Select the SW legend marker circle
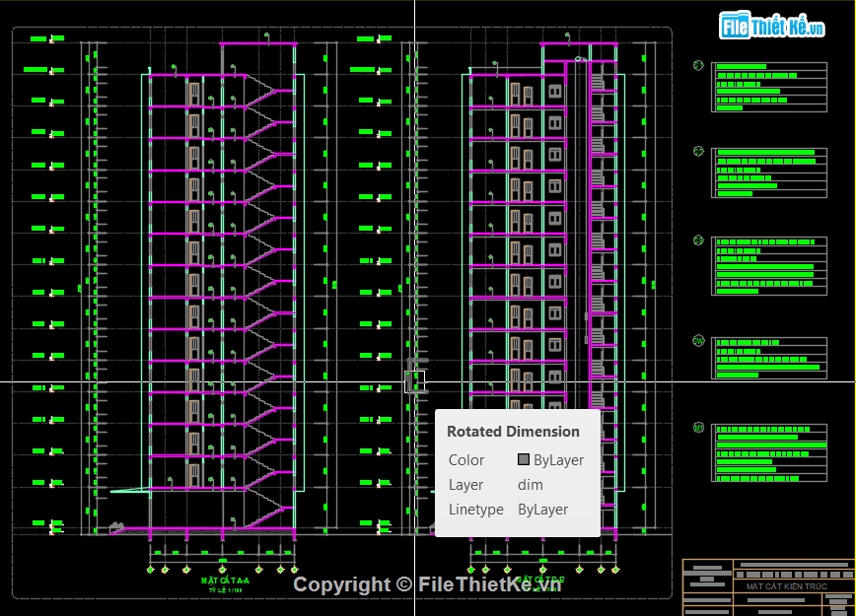Screen dimensions: 856x616 (x=698, y=341)
